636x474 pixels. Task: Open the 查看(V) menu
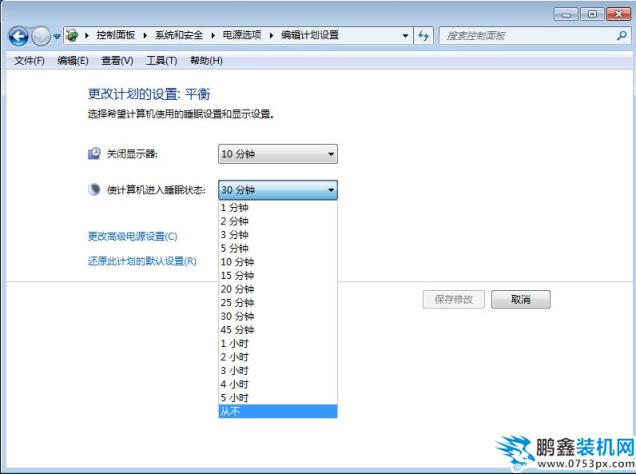click(x=117, y=61)
